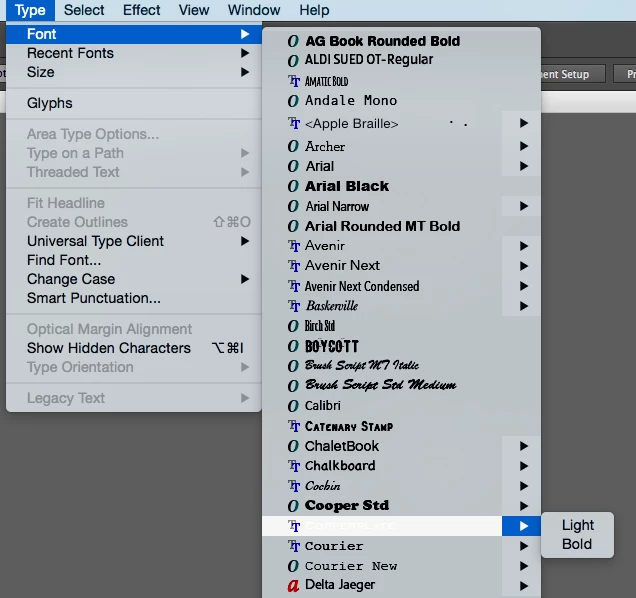This screenshot has width=636, height=598.
Task: Open the Select menu
Action: 84,10
